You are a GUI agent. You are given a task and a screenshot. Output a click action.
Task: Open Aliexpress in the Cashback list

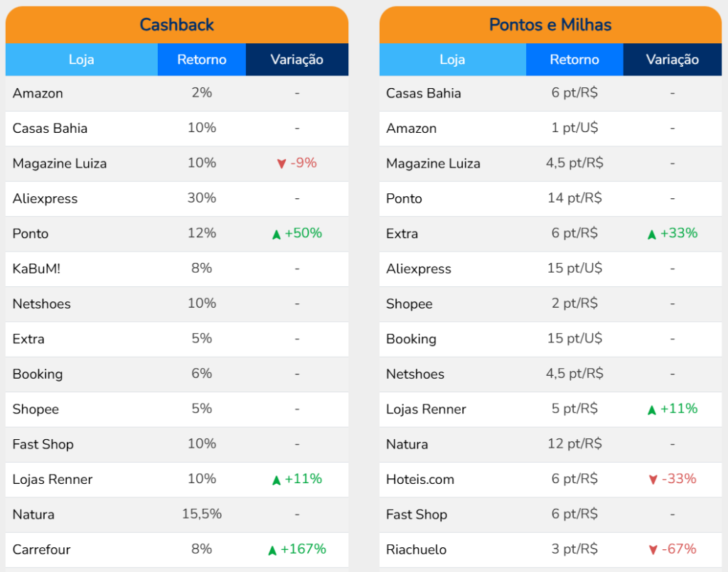tap(45, 198)
